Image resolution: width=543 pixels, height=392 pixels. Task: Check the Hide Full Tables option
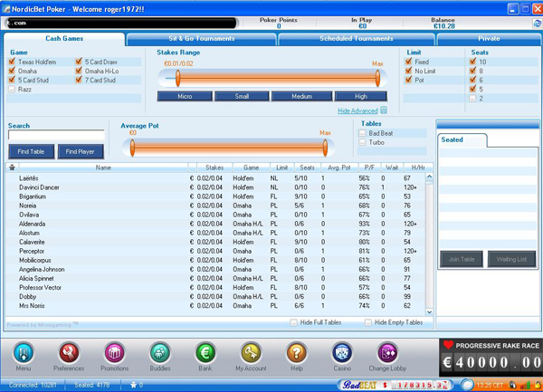[293, 322]
